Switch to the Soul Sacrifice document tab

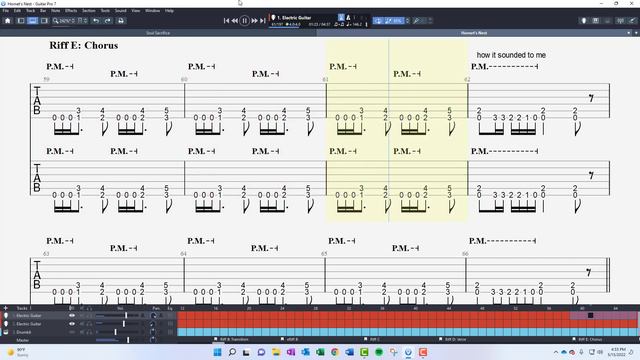point(158,33)
